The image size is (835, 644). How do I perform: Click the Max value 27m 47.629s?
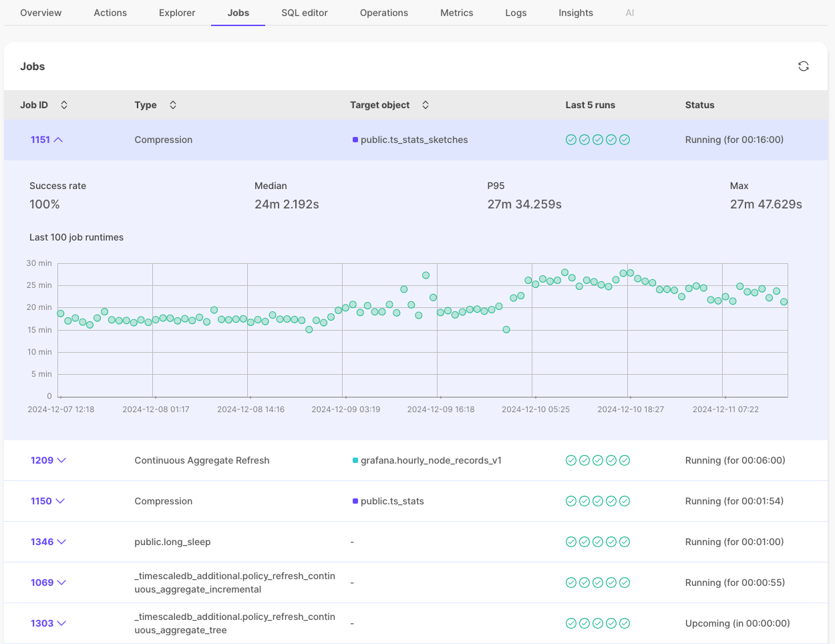click(x=766, y=204)
